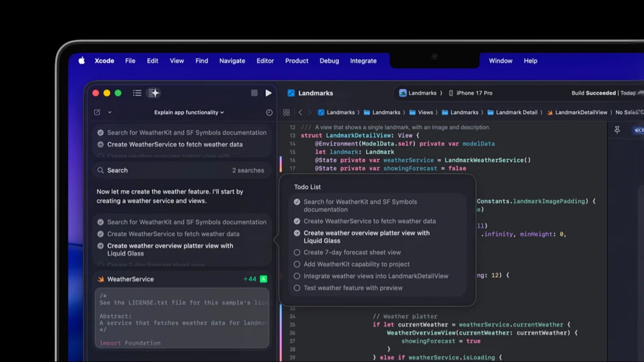Show the navigator list icon

pos(137,93)
